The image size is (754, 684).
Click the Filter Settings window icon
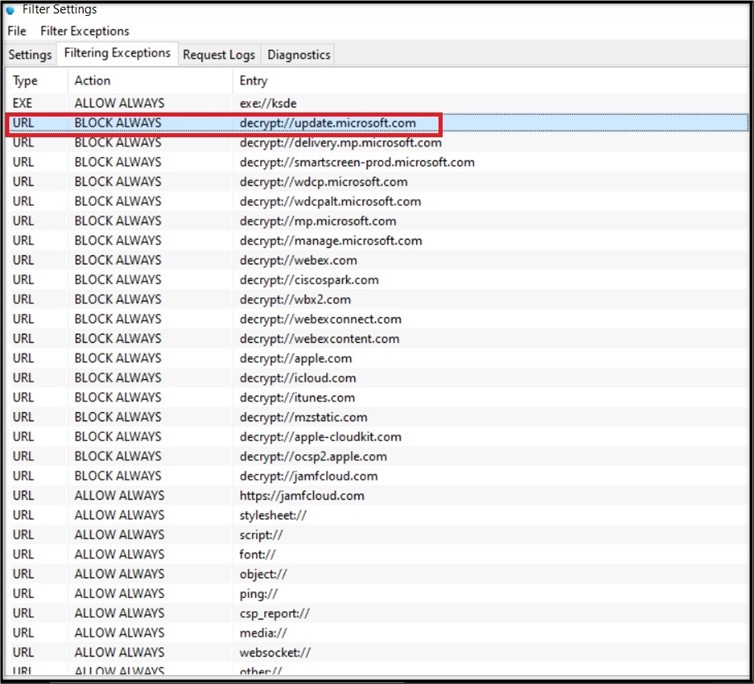10,10
